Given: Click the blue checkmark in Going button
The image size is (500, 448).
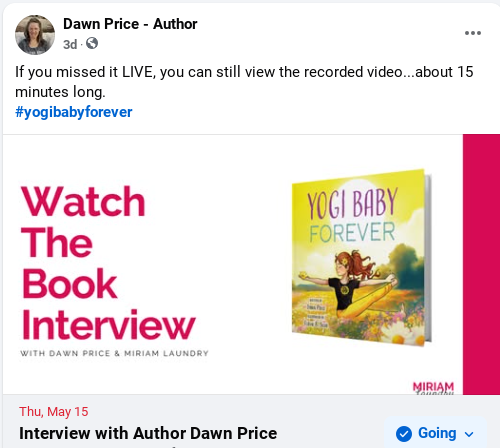Looking at the screenshot, I should [x=404, y=434].
